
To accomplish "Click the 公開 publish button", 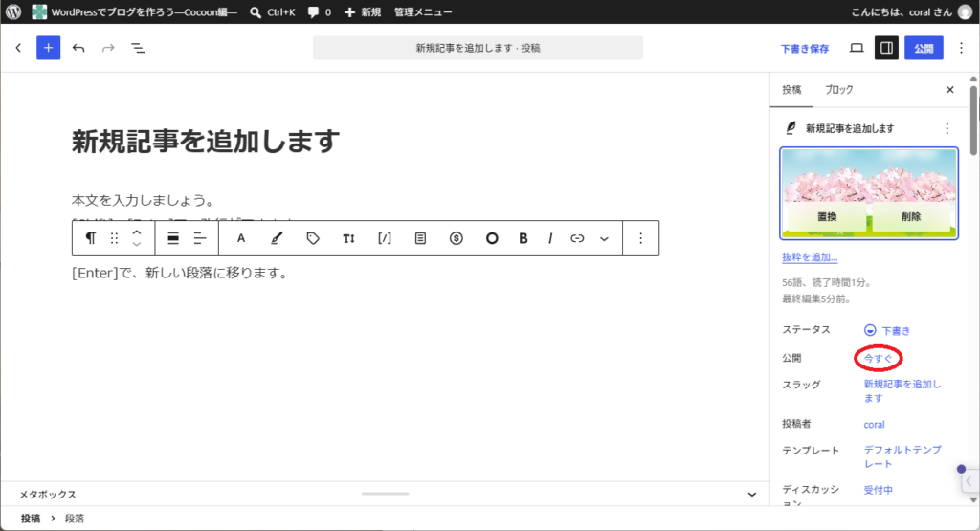I will tap(924, 48).
